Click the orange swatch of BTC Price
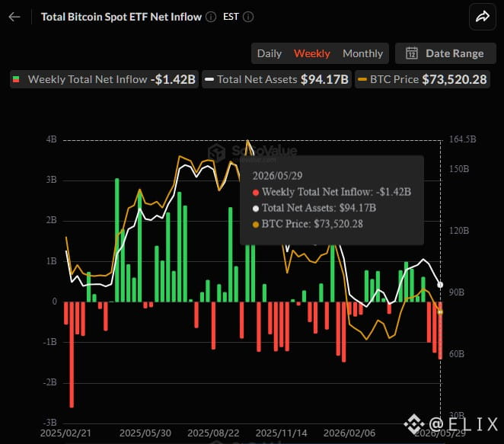This screenshot has width=504, height=444. point(362,79)
